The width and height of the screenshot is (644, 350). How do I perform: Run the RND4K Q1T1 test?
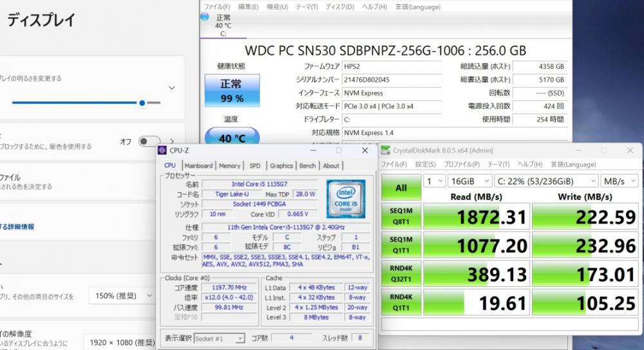coord(401,302)
